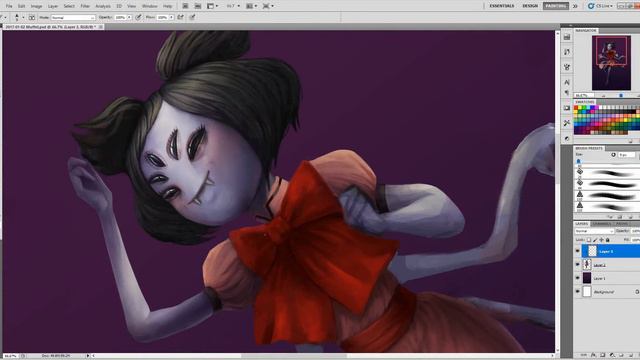Open the View Extras dropdown
The height and width of the screenshot is (360, 640).
[212, 6]
